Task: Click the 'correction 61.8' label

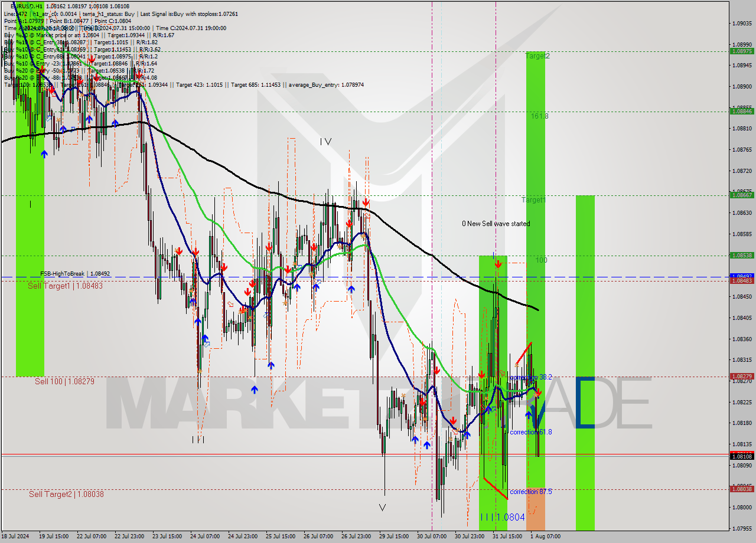Action: tap(531, 432)
